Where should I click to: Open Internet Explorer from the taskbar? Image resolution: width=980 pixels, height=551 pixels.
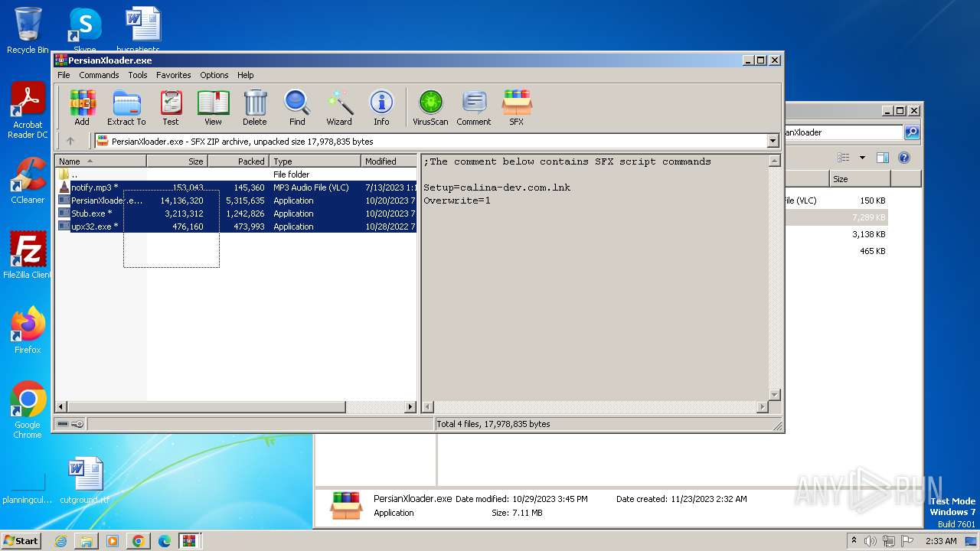coord(60,540)
